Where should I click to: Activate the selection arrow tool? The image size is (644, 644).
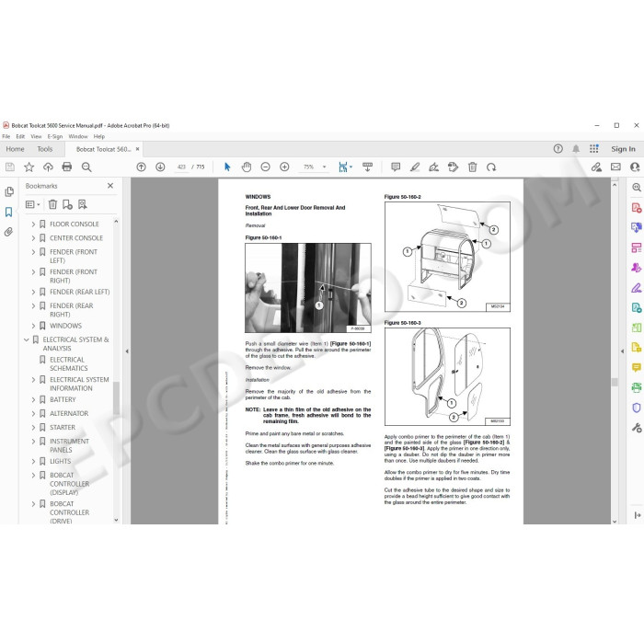coord(227,167)
